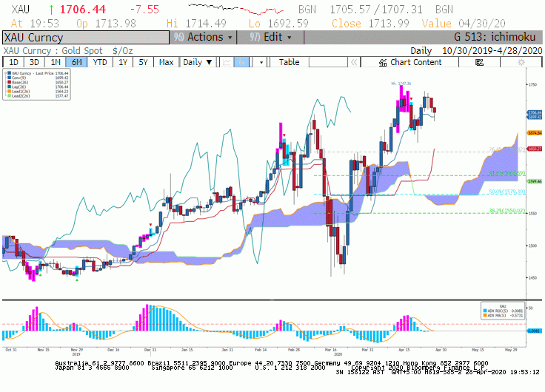Click the orange 1574.84 axis tag

point(535,133)
